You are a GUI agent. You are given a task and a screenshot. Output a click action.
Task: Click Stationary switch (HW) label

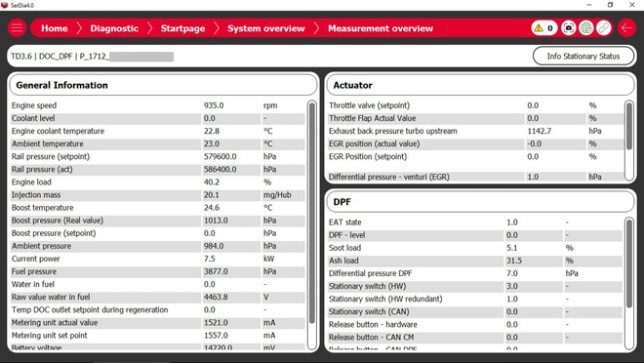point(367,286)
